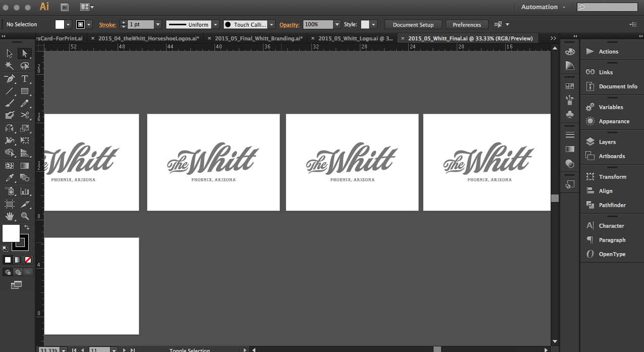Select the Paintbrush tool
This screenshot has width=644, height=352.
(x=9, y=104)
